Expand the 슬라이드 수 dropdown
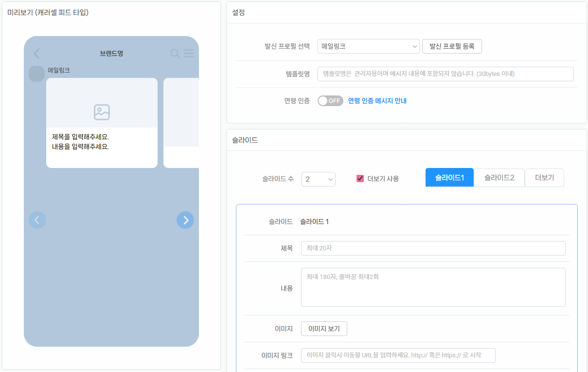 point(318,179)
